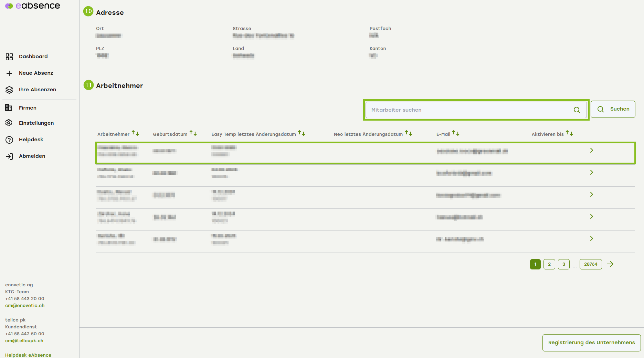The height and width of the screenshot is (358, 644).
Task: Click the building icon for Firmen
Action: [9, 108]
